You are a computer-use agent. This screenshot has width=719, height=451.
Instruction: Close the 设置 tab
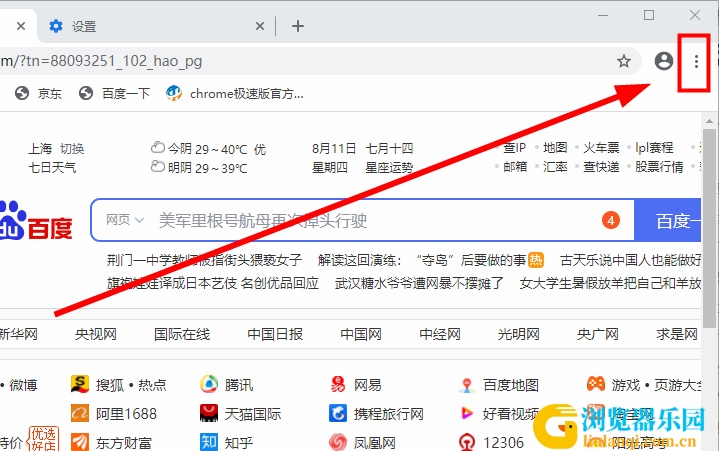click(260, 26)
